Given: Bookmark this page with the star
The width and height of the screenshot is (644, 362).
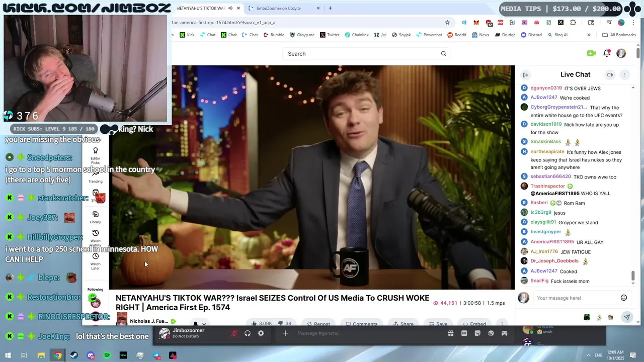Looking at the screenshot, I should tap(447, 23).
